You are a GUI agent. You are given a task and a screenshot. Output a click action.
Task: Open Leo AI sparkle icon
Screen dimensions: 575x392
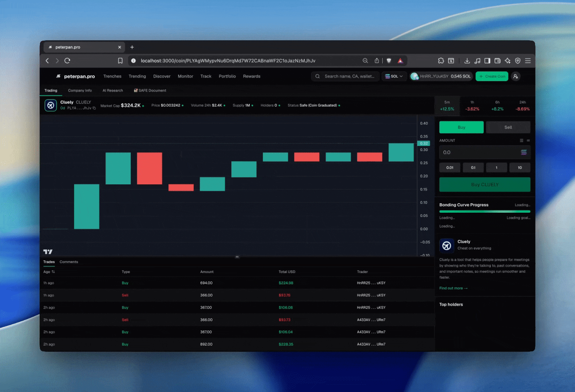pos(507,61)
